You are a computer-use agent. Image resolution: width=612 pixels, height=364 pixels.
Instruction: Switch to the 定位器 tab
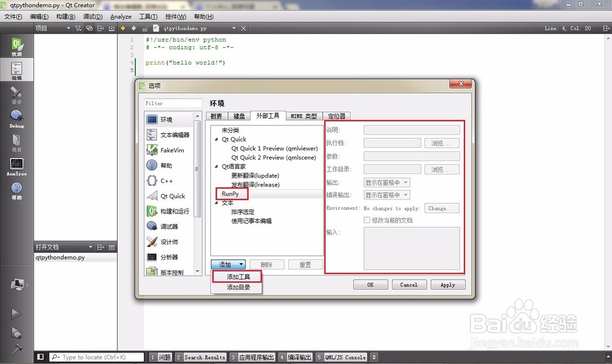pyautogui.click(x=335, y=116)
